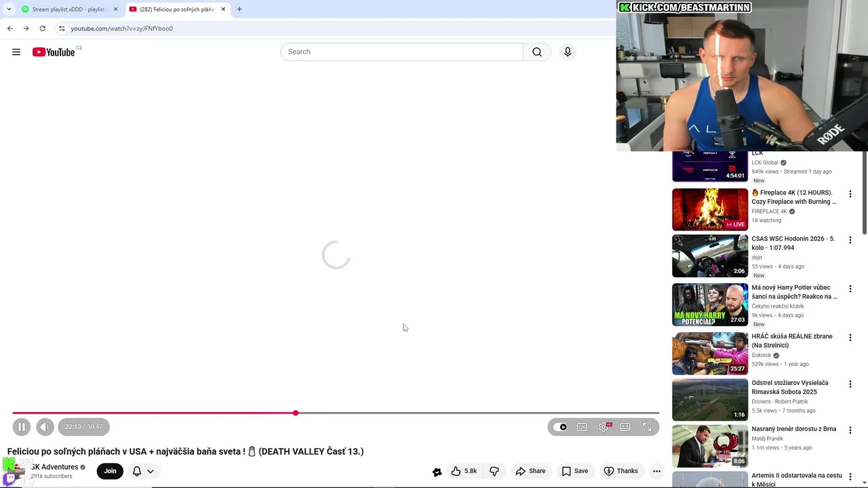Click the youtube.com URL in address bar
Screen dimensions: 868x488
tap(121, 28)
